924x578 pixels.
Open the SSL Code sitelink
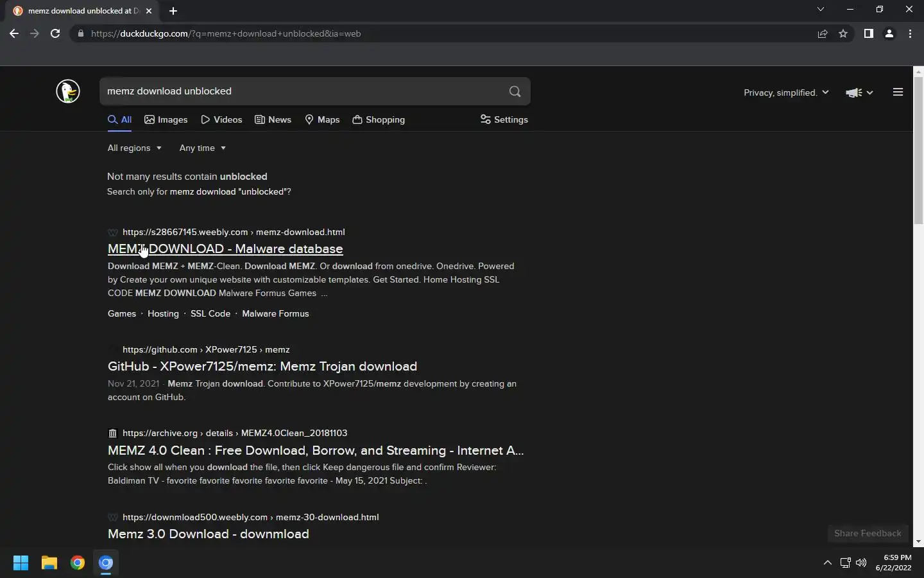pos(210,313)
